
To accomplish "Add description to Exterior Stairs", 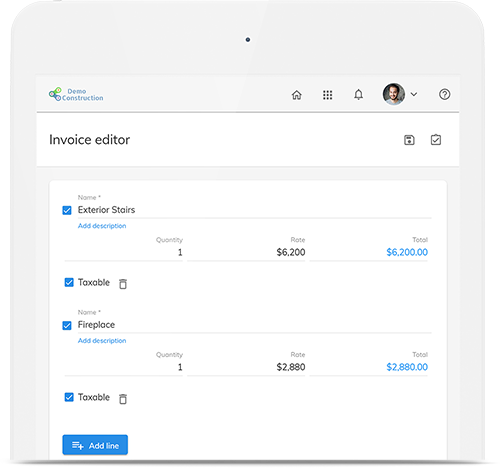I will pyautogui.click(x=102, y=226).
